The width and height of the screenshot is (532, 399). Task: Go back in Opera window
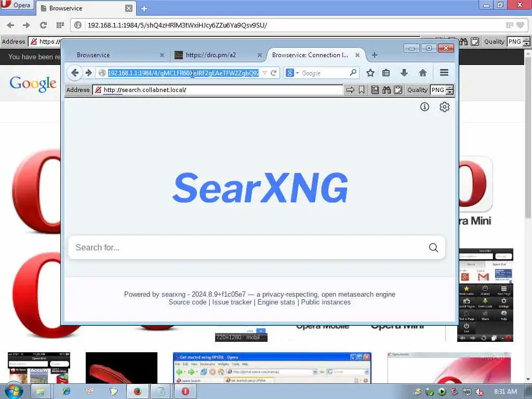point(11,25)
